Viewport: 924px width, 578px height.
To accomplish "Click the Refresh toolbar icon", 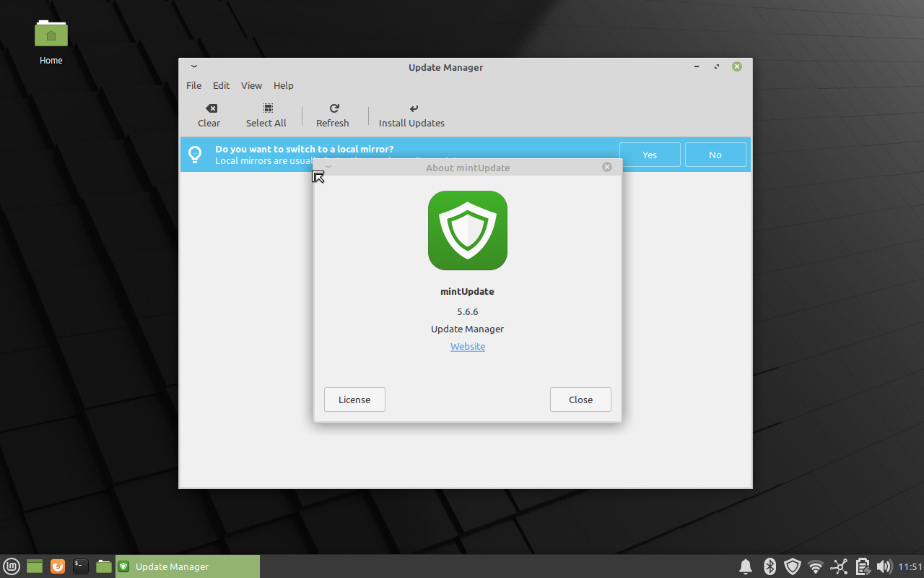I will point(334,108).
